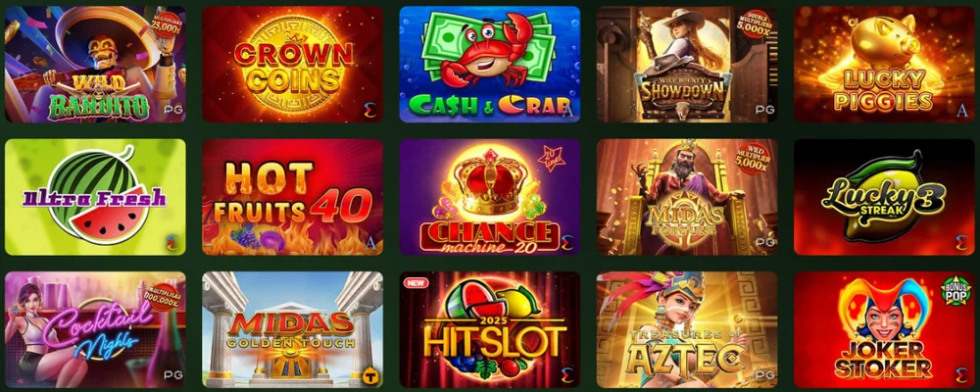Image resolution: width=980 pixels, height=392 pixels.
Task: Open the Wild Bandito game tile
Action: 95,65
